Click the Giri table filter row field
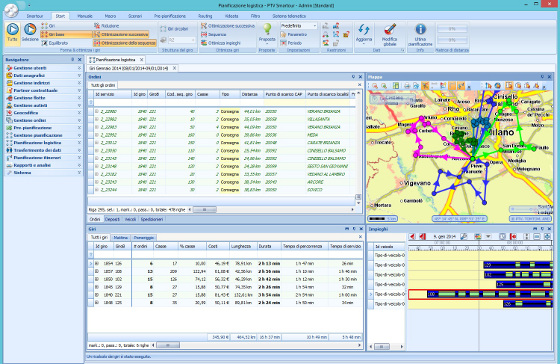The width and height of the screenshot is (560, 364). click(x=228, y=254)
